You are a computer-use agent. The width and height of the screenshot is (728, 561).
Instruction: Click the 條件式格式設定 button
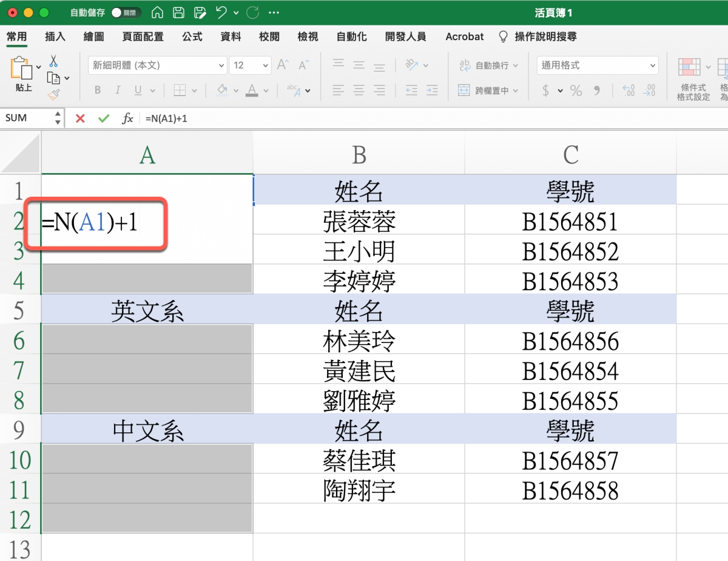[x=693, y=79]
